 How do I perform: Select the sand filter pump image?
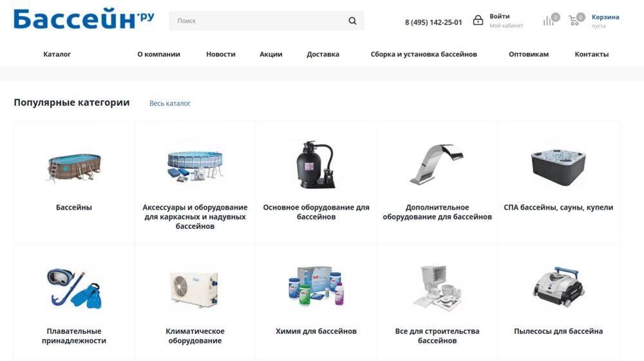click(x=316, y=165)
